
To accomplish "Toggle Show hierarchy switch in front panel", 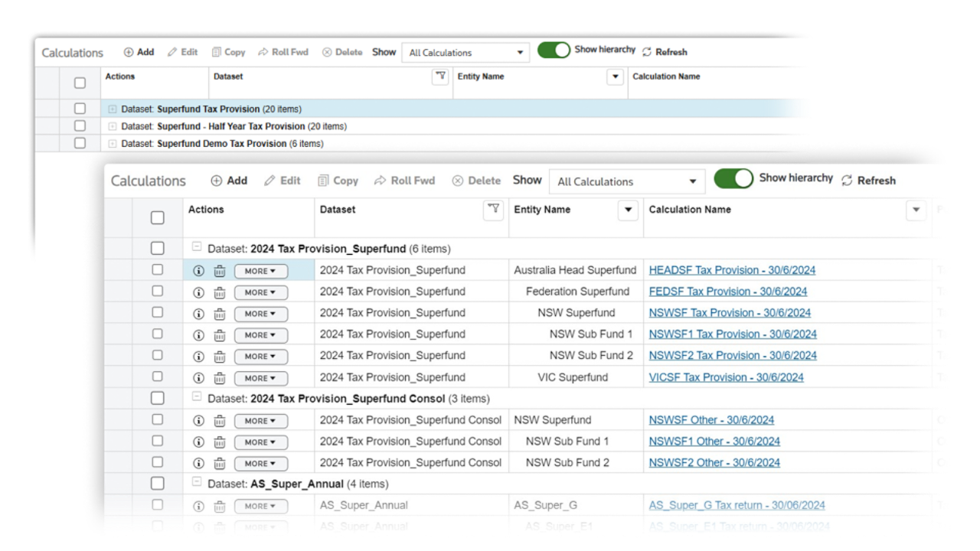I will tap(733, 179).
